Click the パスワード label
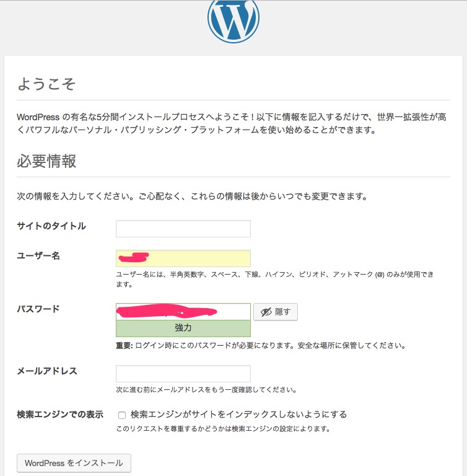 pyautogui.click(x=38, y=309)
